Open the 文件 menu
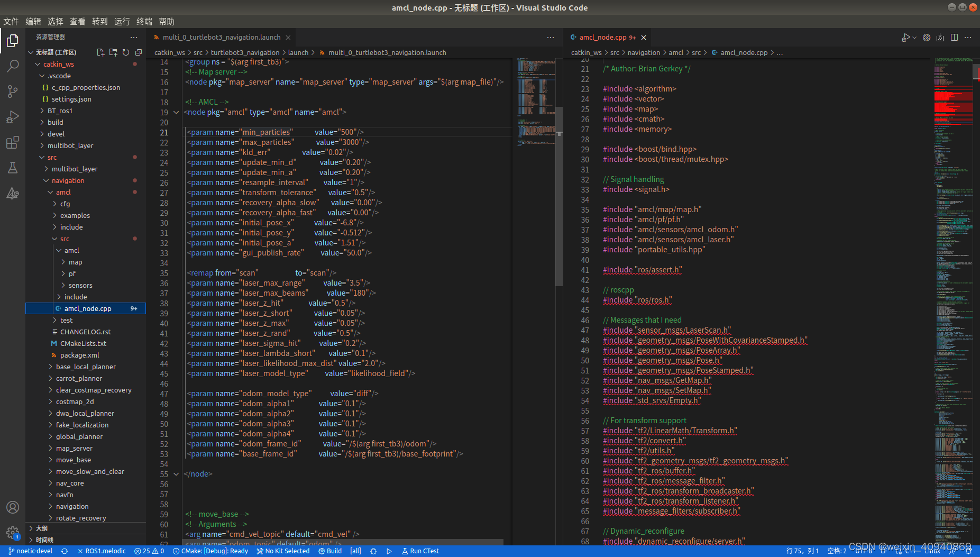980x557 pixels. click(x=11, y=22)
